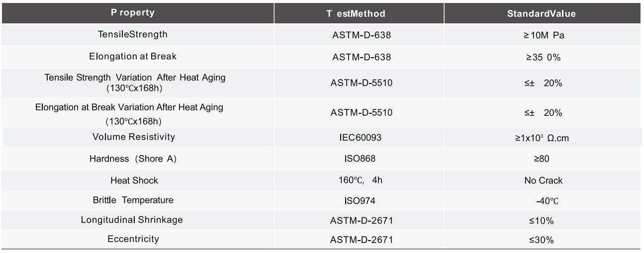
Task: Select the ≤30% standard value cell
Action: pyautogui.click(x=542, y=240)
